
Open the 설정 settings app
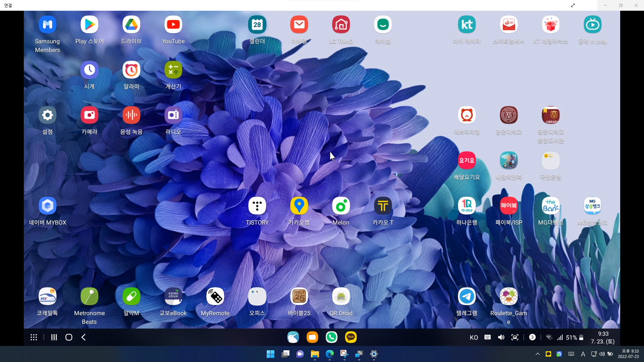[x=47, y=115]
